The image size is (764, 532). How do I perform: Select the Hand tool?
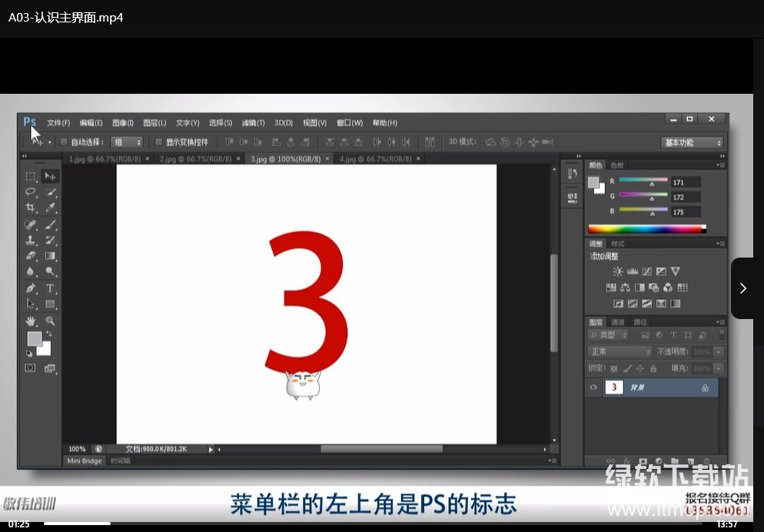click(31, 321)
